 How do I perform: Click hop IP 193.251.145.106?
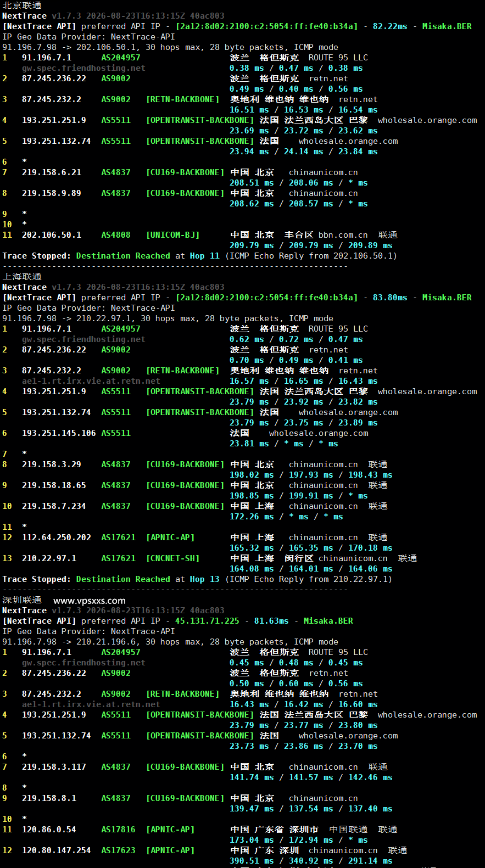[x=59, y=433]
